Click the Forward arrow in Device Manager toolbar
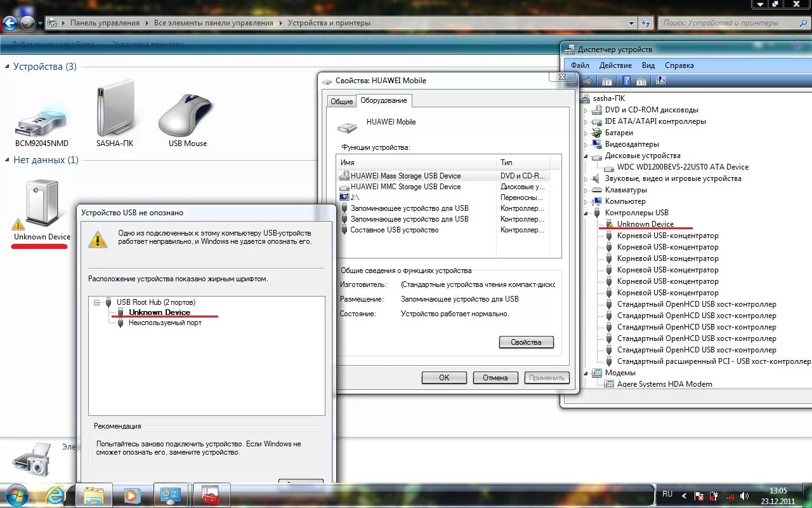 point(587,81)
